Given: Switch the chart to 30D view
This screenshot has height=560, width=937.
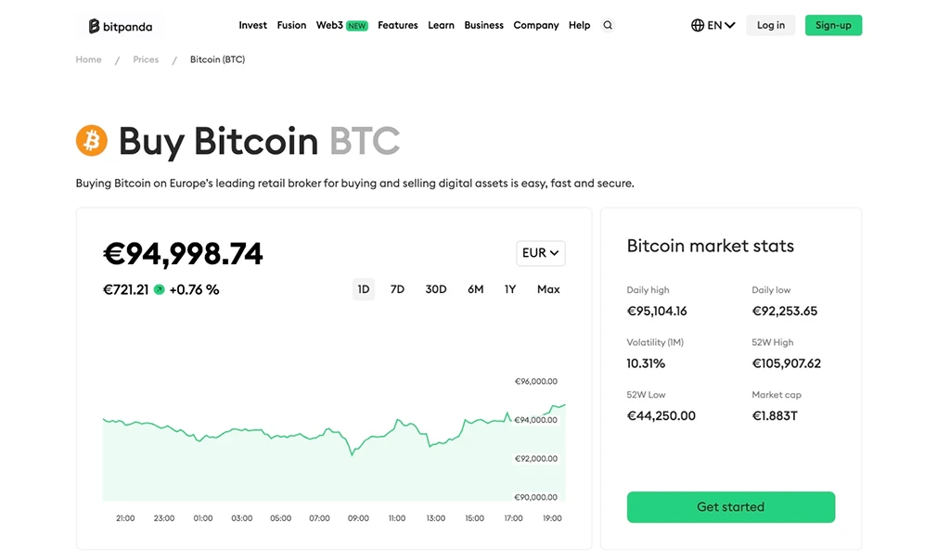Looking at the screenshot, I should pos(435,288).
